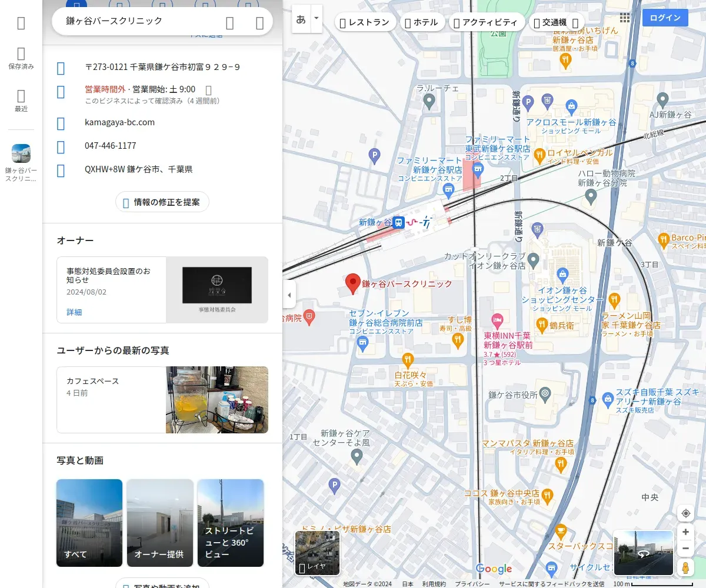Select the 交通機関 filter chip

click(557, 22)
